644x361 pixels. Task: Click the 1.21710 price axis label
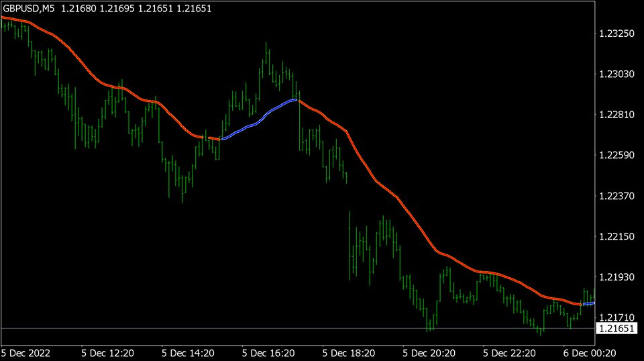click(x=616, y=318)
